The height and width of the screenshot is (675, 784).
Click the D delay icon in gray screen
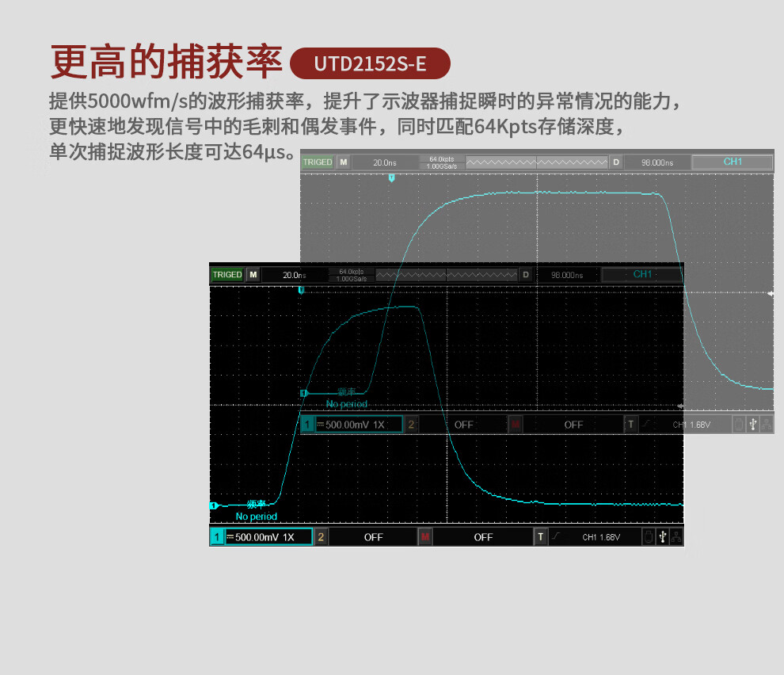(616, 162)
